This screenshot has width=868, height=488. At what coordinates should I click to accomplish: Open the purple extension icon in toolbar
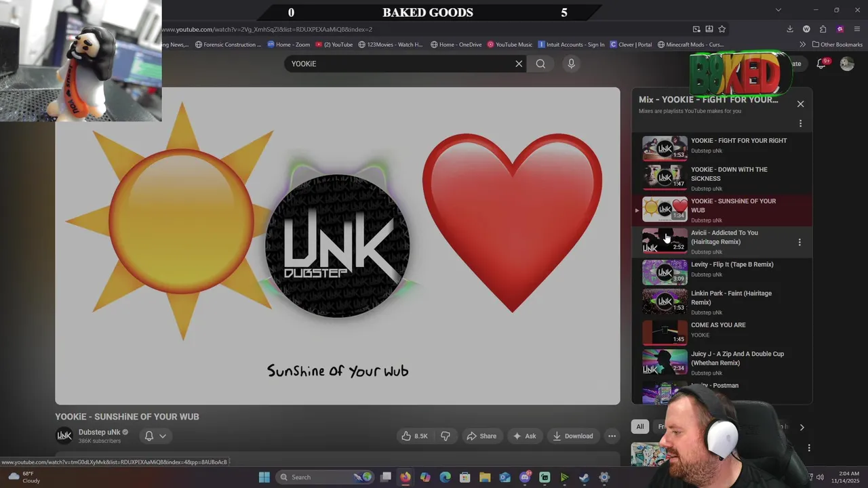click(x=840, y=29)
